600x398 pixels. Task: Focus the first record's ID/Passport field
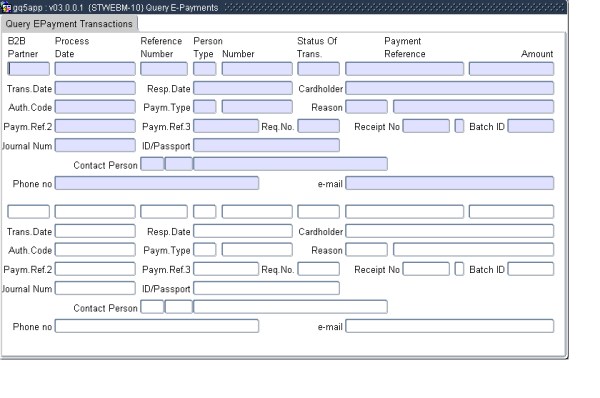[x=266, y=145]
